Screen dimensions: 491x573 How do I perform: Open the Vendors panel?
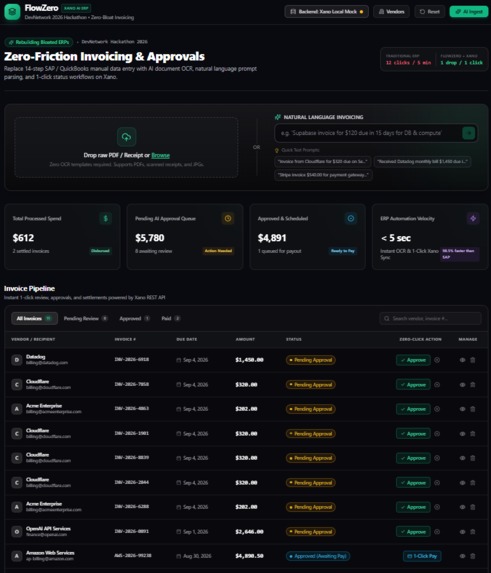(x=391, y=12)
